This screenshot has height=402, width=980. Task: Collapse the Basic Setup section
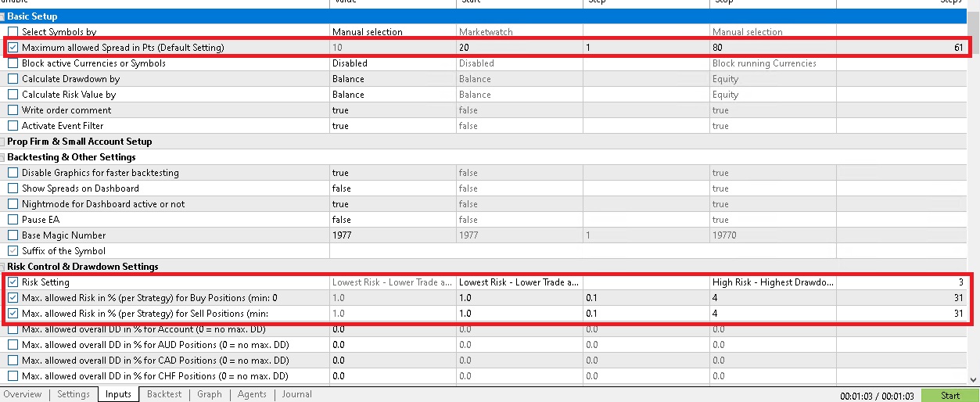pyautogui.click(x=3, y=16)
